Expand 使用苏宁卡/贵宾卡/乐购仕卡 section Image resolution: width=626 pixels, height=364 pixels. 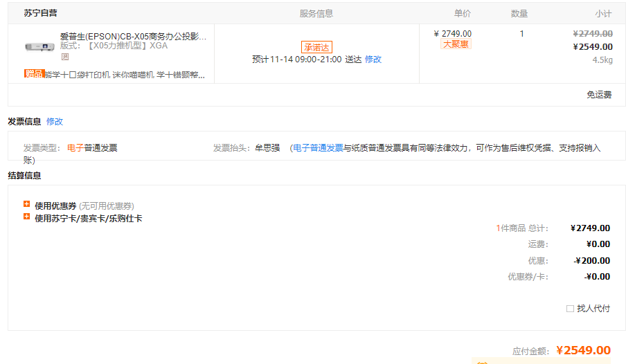[x=27, y=217]
